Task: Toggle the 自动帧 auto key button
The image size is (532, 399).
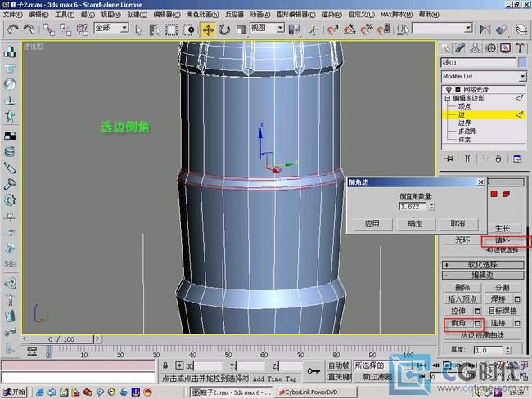Action: (x=339, y=365)
